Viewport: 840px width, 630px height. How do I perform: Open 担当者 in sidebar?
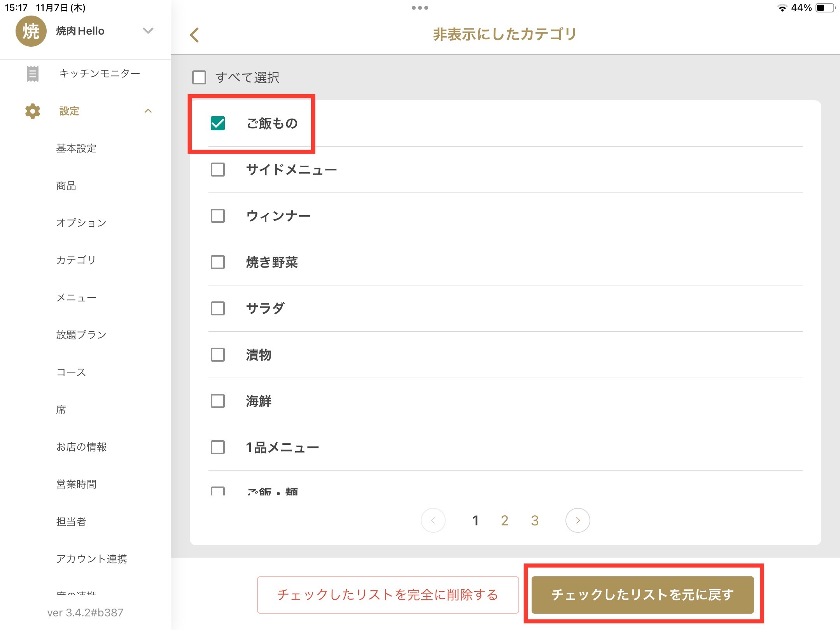coord(71,521)
